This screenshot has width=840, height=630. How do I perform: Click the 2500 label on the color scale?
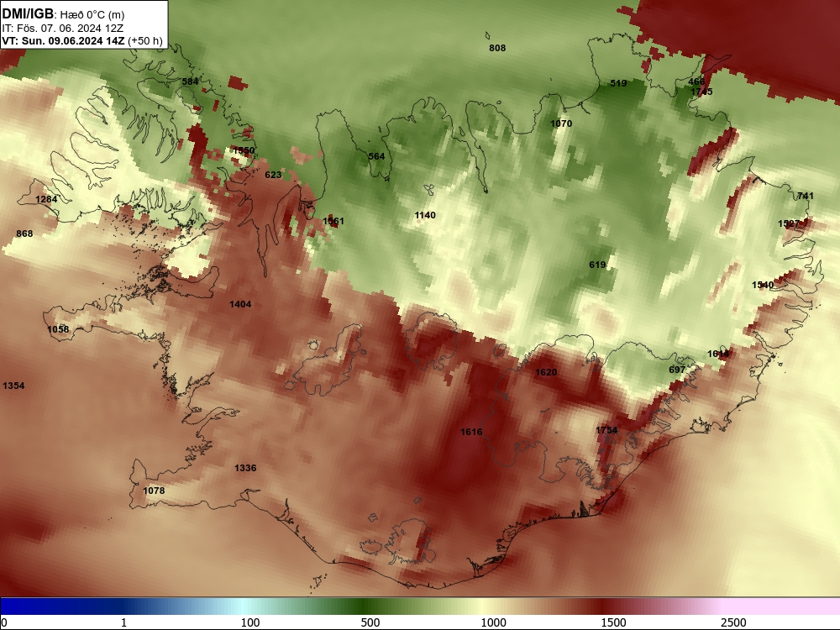[733, 622]
